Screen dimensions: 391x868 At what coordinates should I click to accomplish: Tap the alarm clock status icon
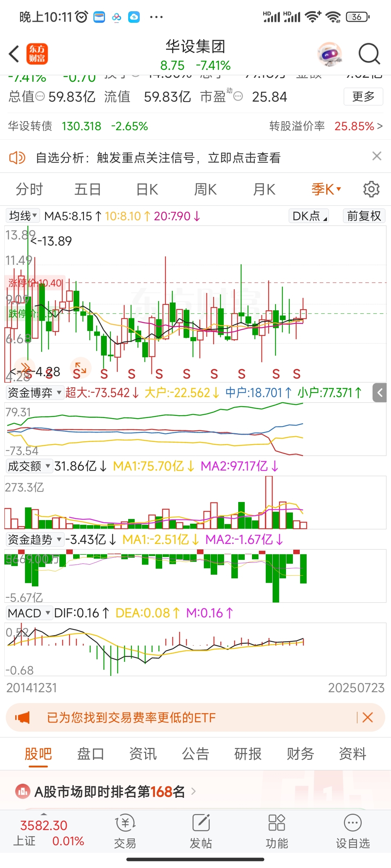pyautogui.click(x=81, y=17)
